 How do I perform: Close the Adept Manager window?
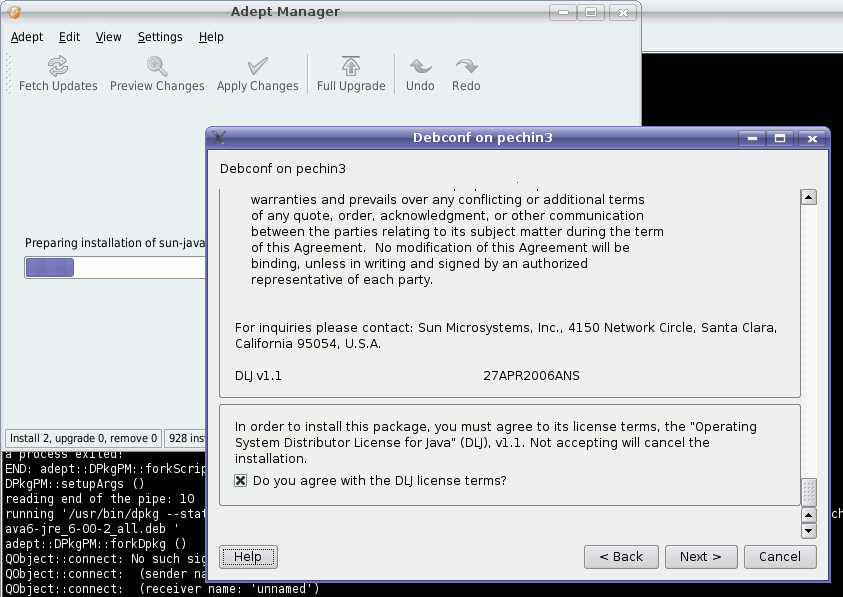623,12
